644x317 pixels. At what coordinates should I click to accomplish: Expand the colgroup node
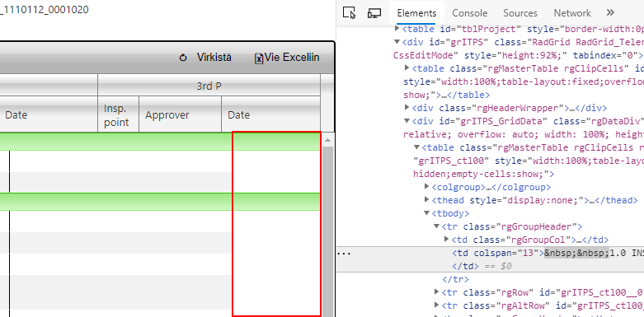(x=427, y=187)
